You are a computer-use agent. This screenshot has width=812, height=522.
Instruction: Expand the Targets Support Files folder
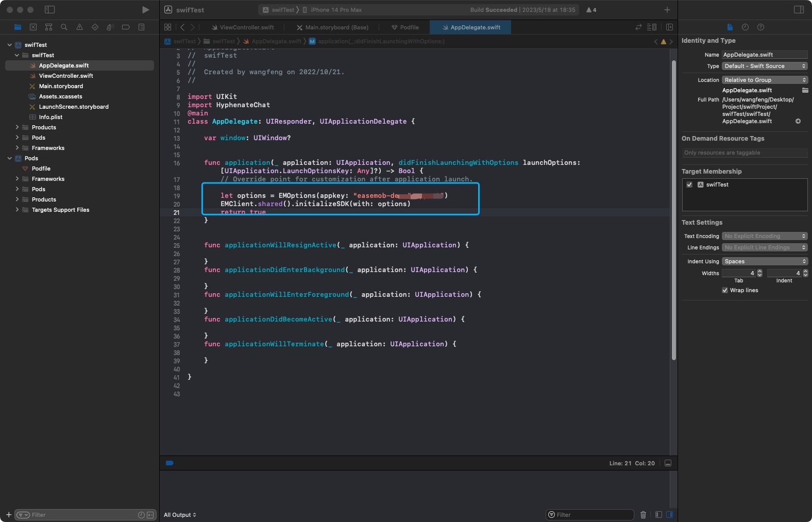click(17, 210)
